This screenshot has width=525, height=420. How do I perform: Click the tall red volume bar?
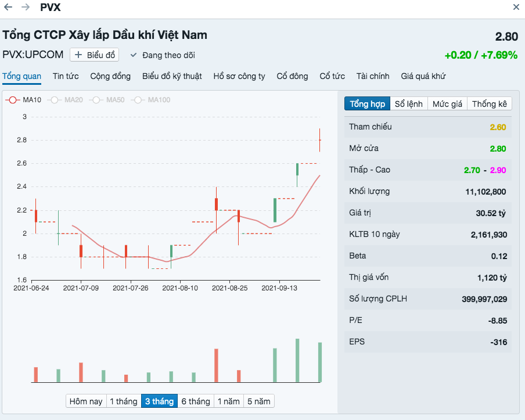pyautogui.click(x=216, y=365)
